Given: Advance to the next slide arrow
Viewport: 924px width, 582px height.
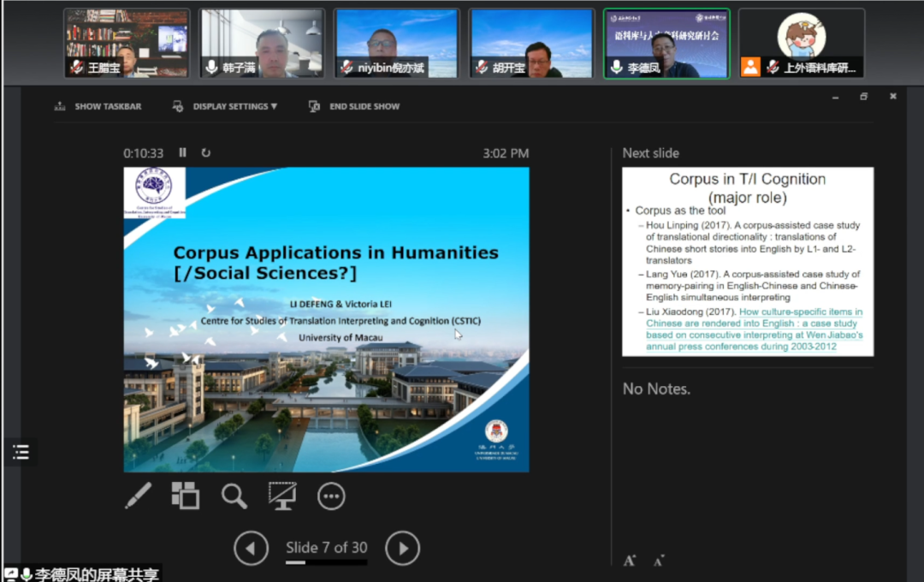Looking at the screenshot, I should pos(402,548).
